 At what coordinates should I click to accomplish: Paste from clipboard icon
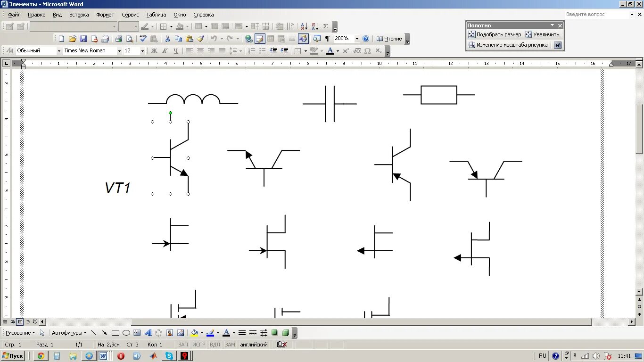pyautogui.click(x=190, y=39)
